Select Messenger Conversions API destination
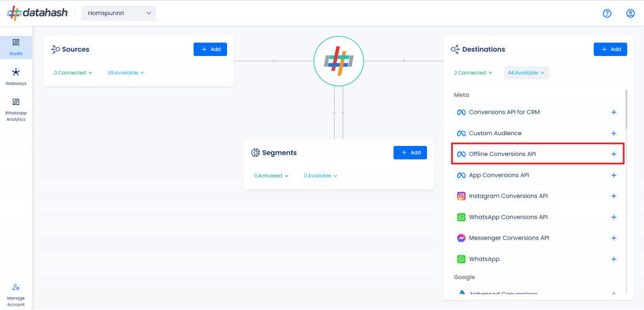 pos(537,238)
